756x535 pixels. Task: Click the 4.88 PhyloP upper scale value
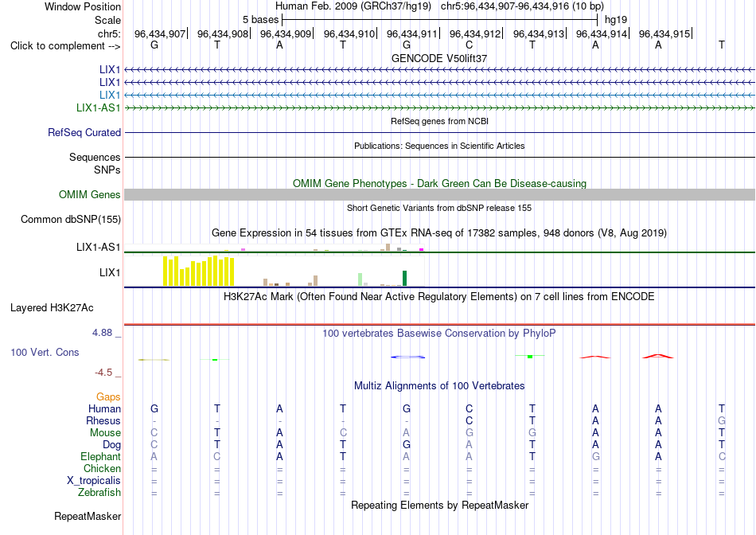point(102,333)
